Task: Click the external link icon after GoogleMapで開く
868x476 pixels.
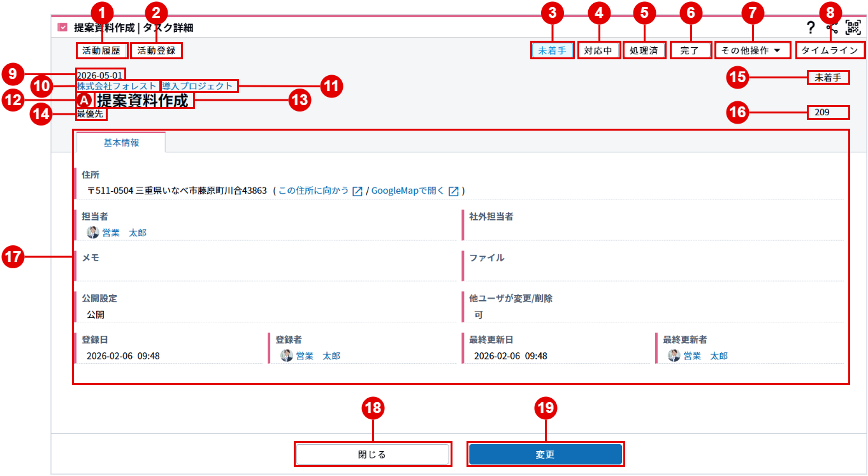Action: [454, 191]
